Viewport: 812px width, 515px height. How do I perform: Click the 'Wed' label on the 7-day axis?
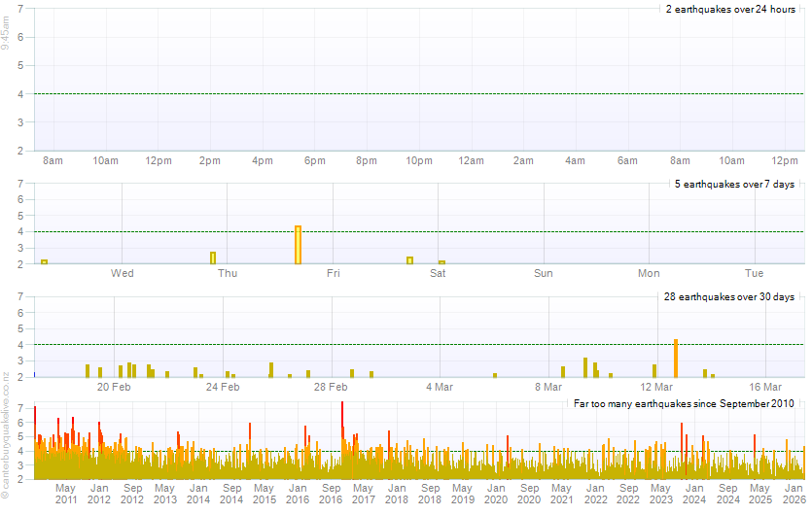point(122,273)
